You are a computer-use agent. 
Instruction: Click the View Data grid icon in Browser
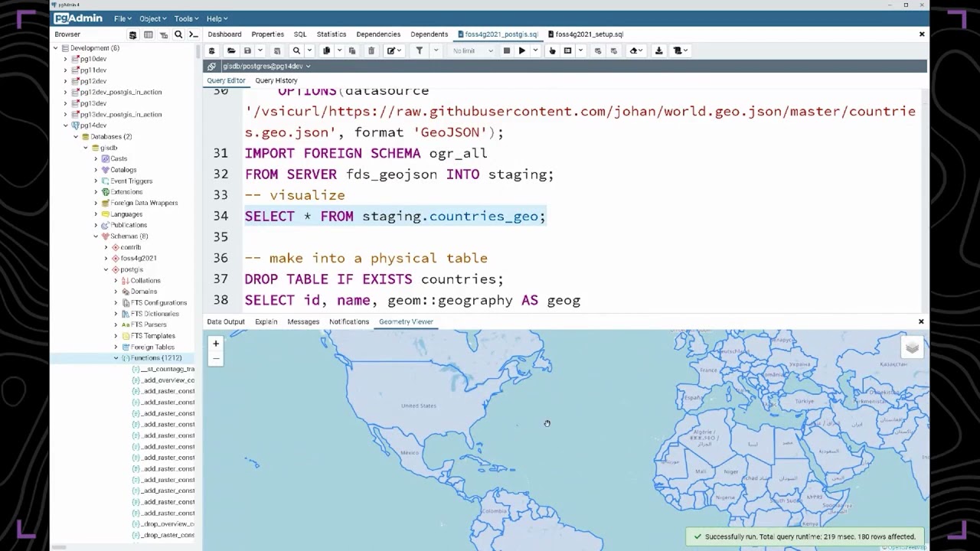pyautogui.click(x=148, y=34)
